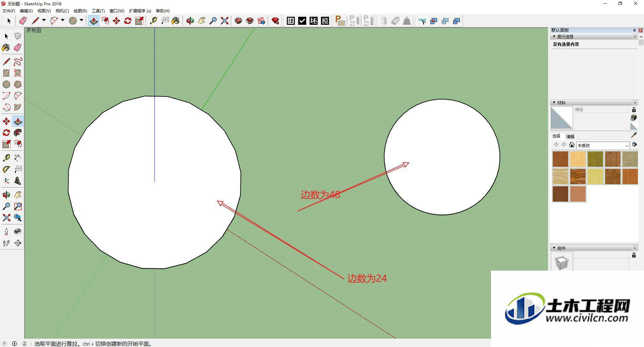The width and height of the screenshot is (644, 347).
Task: Select the Position Camera tool
Action: (6, 232)
